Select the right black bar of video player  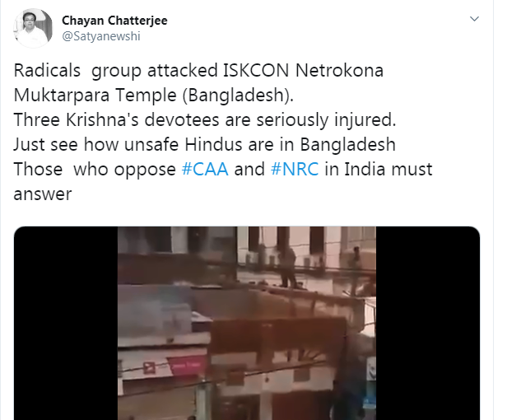(x=428, y=324)
